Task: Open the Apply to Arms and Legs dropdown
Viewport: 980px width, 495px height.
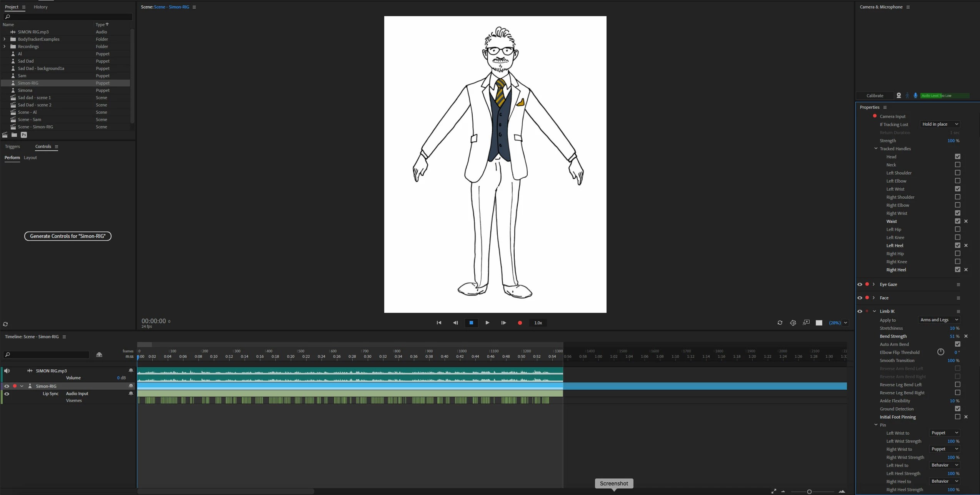Action: 938,320
